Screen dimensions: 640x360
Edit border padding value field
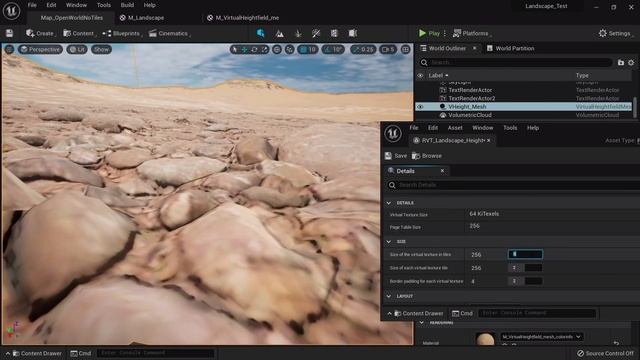pyautogui.click(x=525, y=281)
